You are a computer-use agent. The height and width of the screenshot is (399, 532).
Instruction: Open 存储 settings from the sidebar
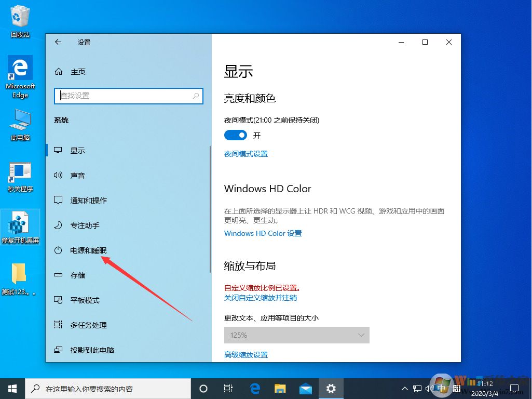77,275
